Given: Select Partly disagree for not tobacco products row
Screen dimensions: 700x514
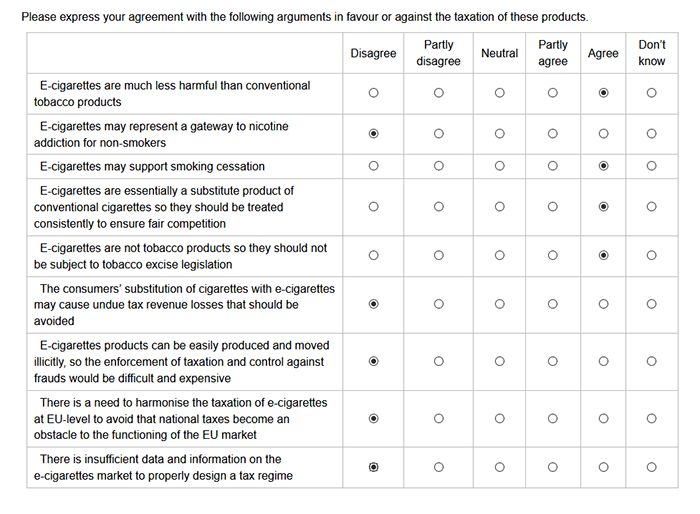Looking at the screenshot, I should 439,255.
